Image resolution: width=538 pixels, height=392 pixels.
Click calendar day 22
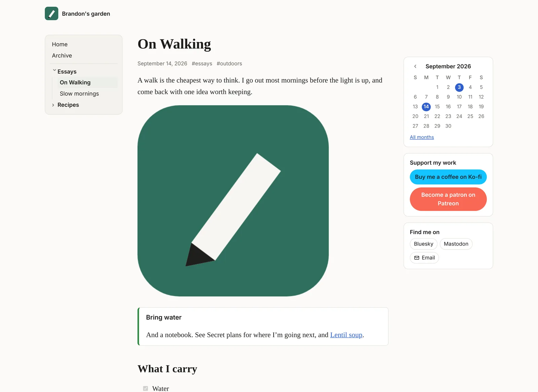click(437, 117)
